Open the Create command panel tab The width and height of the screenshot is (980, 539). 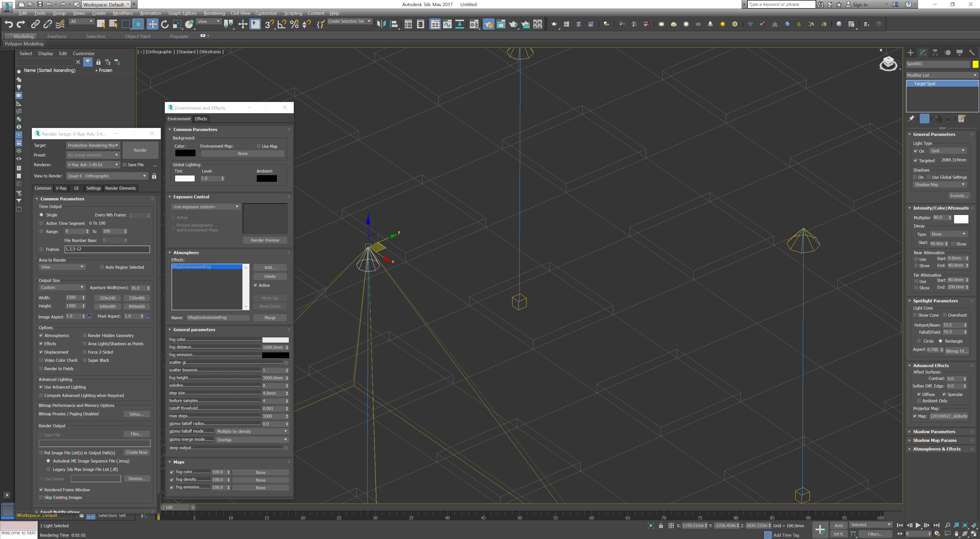(910, 53)
